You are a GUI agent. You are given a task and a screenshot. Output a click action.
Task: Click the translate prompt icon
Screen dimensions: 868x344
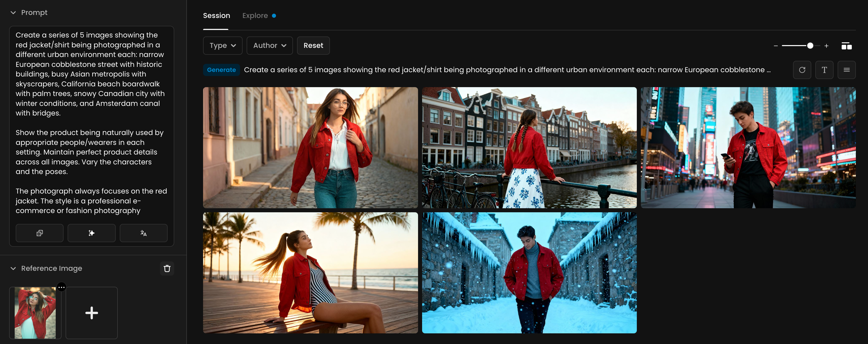click(144, 233)
